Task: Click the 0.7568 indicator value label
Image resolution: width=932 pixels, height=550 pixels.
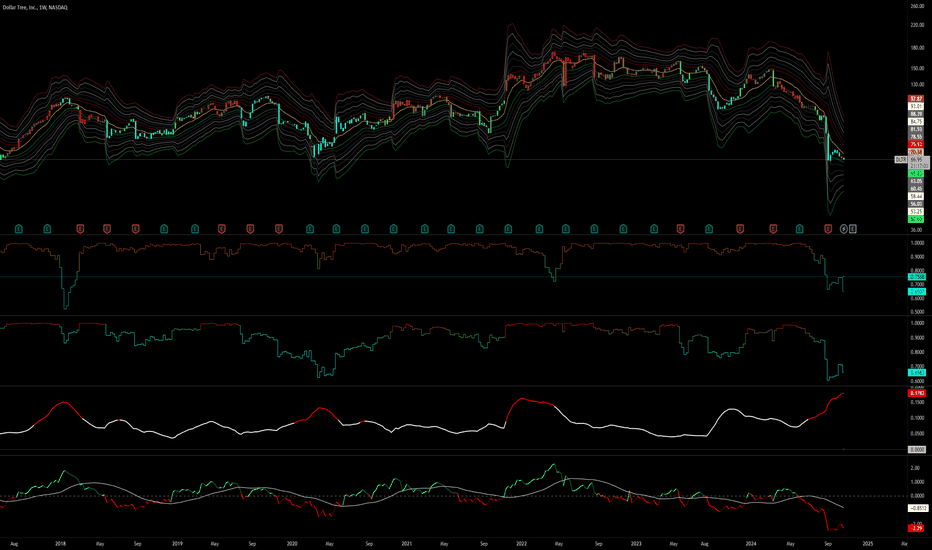Action: click(917, 277)
